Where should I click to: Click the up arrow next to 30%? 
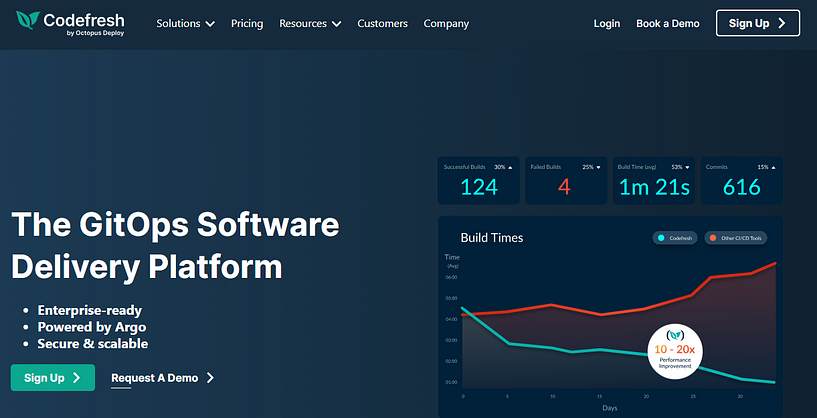point(510,167)
